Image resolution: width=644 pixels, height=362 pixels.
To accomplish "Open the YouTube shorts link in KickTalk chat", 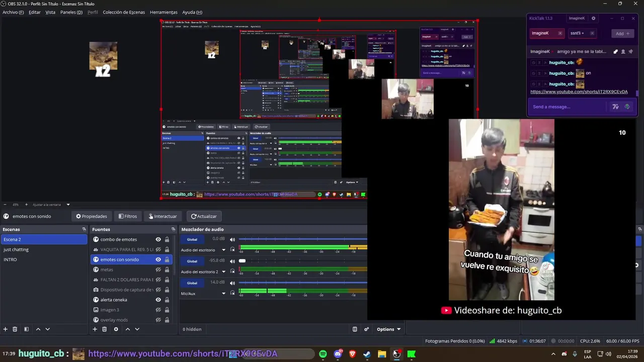I will tap(579, 92).
